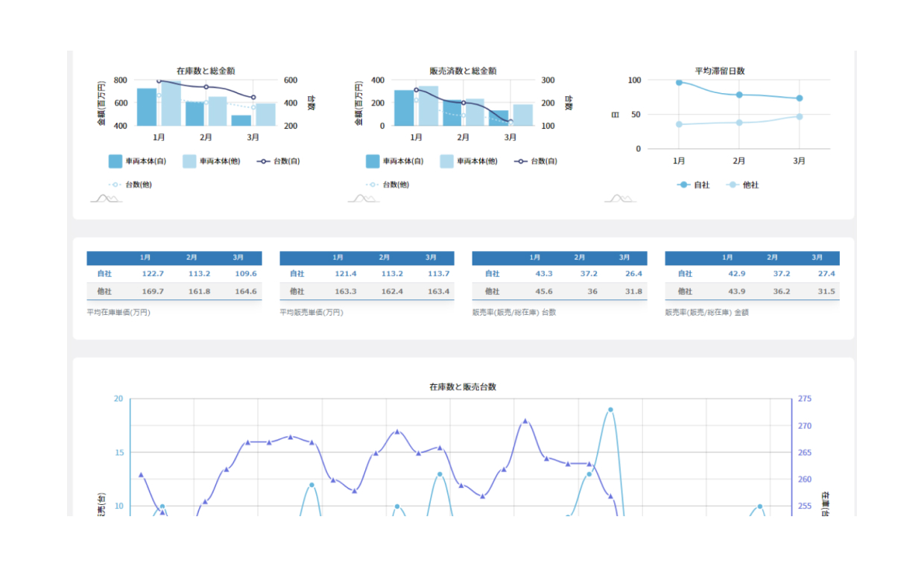Select 自社 1月 data point in 平均滞留日数
The image size is (924, 566).
click(679, 83)
